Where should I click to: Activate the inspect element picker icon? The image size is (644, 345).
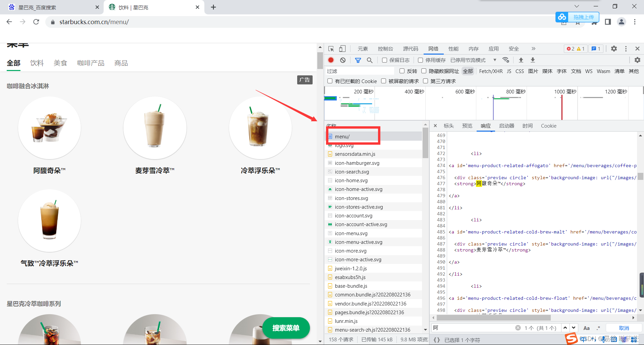click(x=331, y=49)
